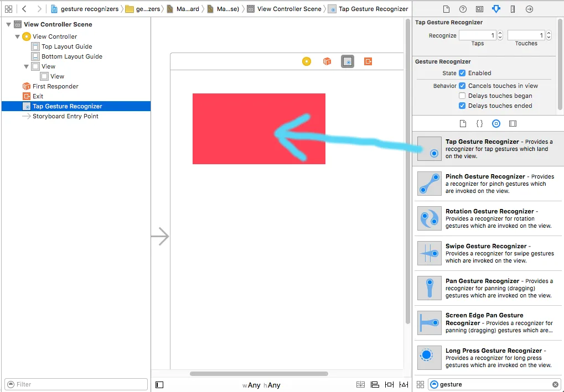The height and width of the screenshot is (392, 564).
Task: Select Pinch Gesture Recognizer library item
Action: point(488,184)
